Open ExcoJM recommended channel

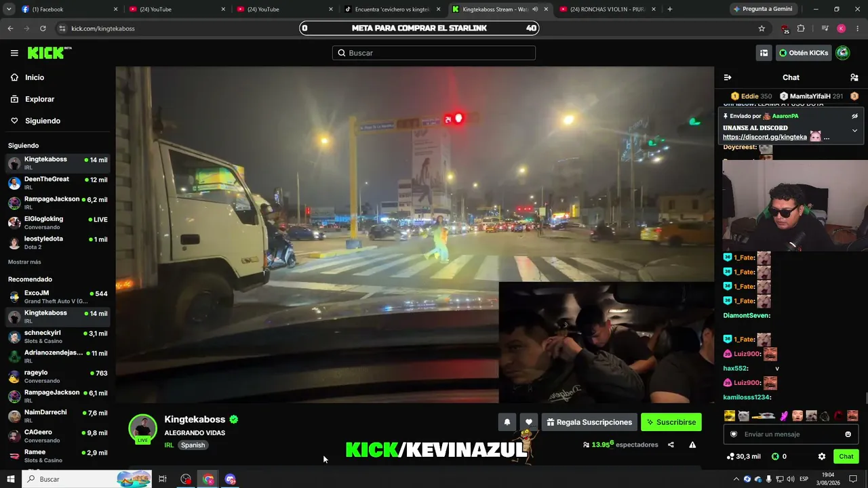coord(57,297)
